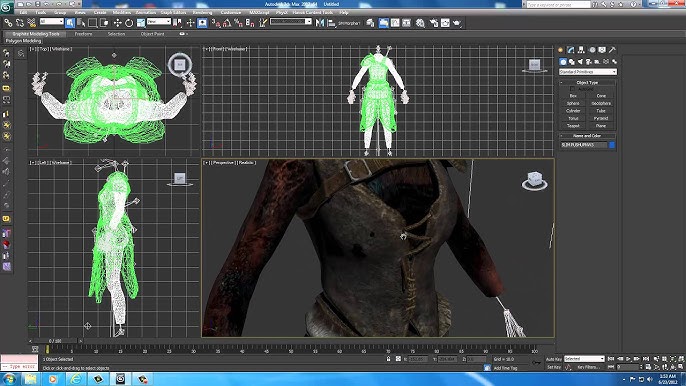Switch to the Modify command panel tab

coord(571,50)
